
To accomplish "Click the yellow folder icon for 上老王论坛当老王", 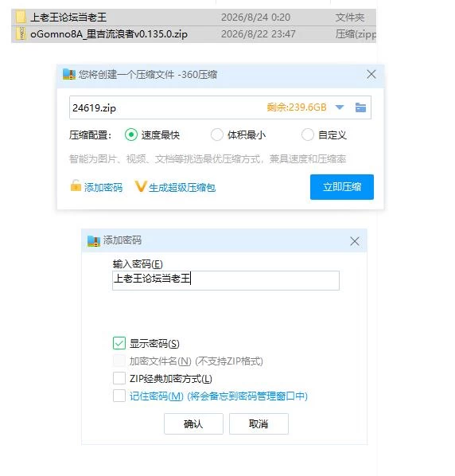I will pyautogui.click(x=21, y=17).
